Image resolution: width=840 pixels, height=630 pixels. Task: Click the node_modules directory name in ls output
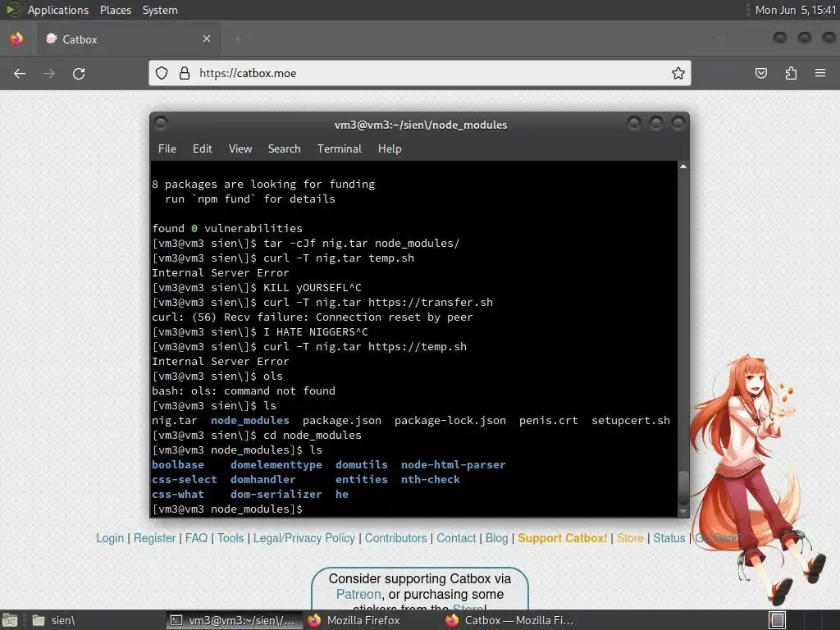(249, 421)
